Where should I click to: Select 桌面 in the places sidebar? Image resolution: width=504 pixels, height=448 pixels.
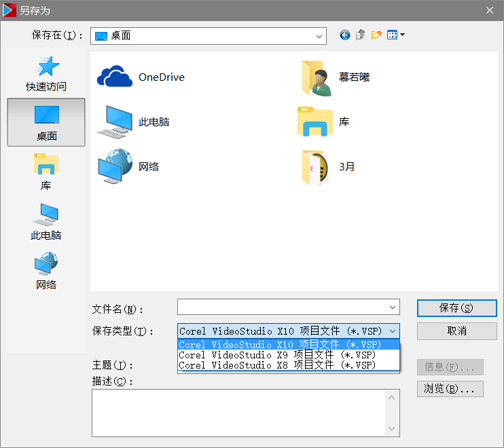coord(46,122)
